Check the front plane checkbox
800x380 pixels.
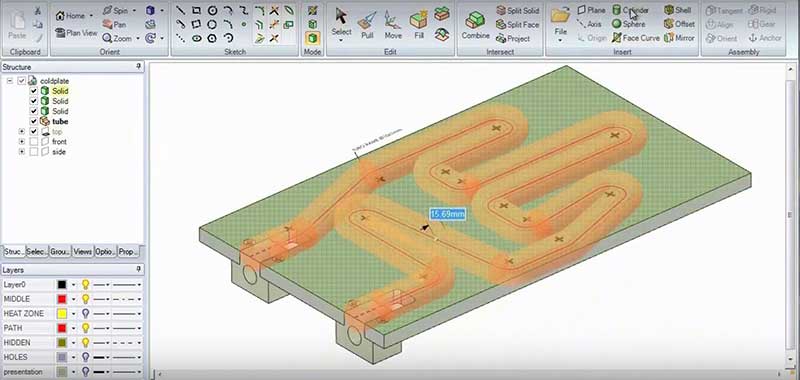(34, 142)
